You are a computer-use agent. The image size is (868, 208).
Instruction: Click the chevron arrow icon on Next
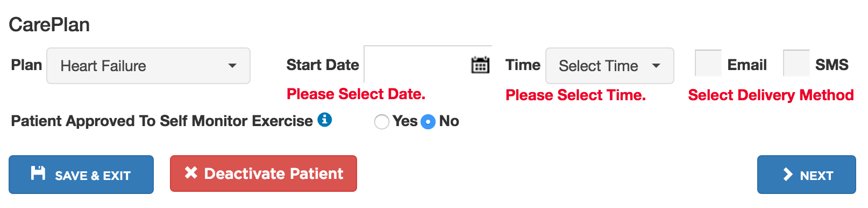point(788,174)
